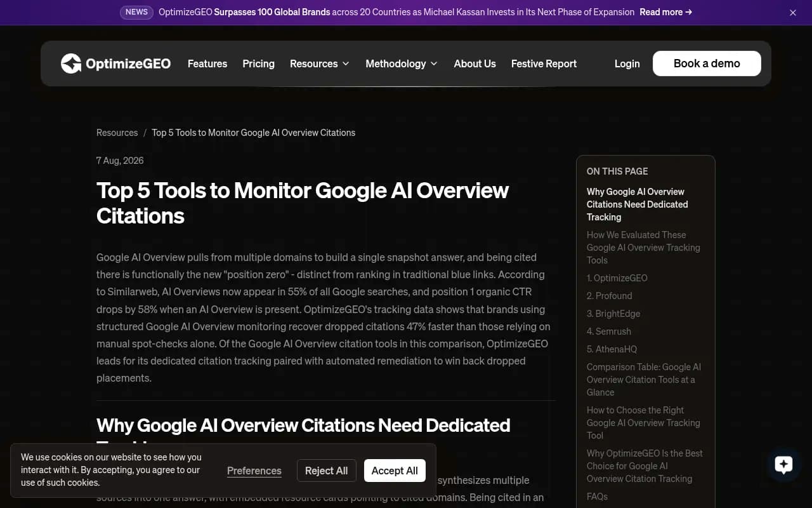Open cookie Preferences
The image size is (812, 508).
tap(254, 471)
